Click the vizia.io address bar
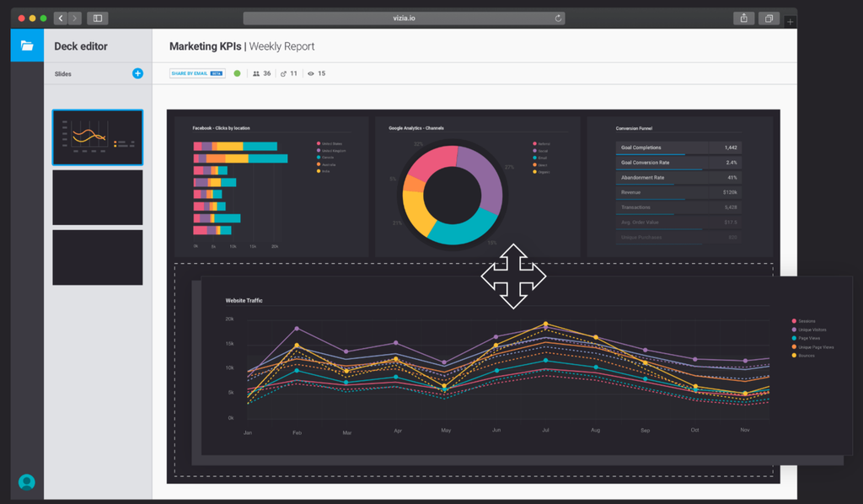The image size is (863, 504). (x=404, y=18)
